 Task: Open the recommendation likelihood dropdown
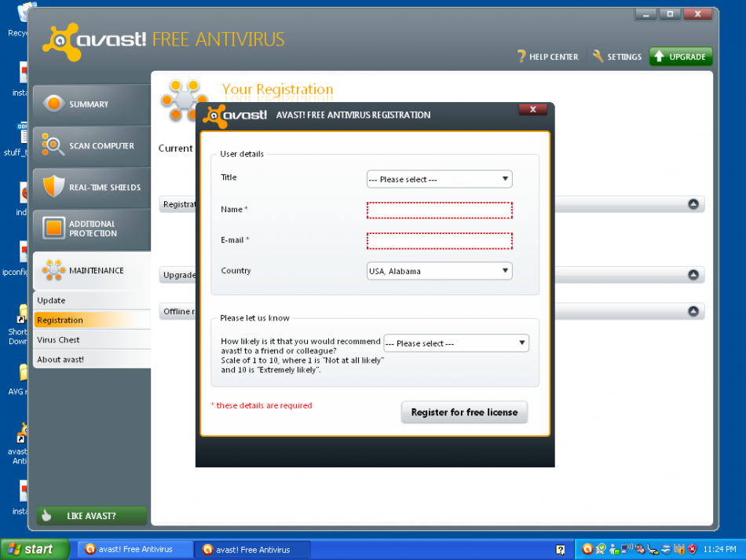click(x=455, y=343)
